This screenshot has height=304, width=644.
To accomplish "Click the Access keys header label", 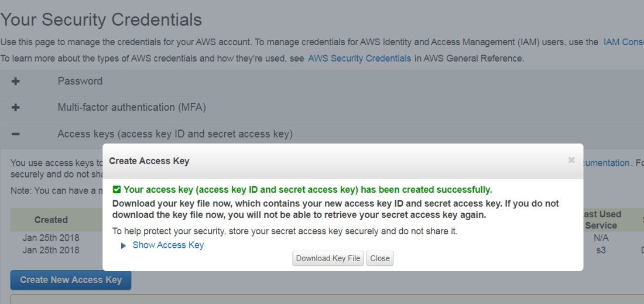I will (174, 134).
